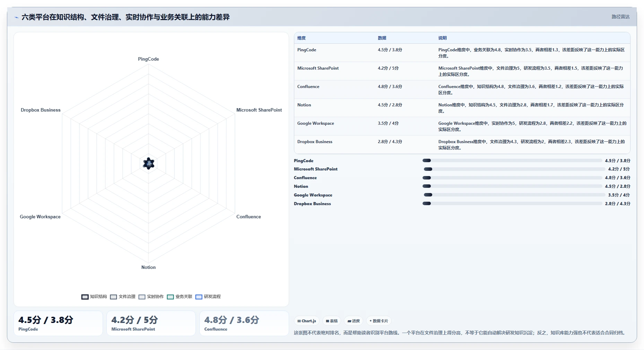Screen dimensions: 644x350
Task: Select the Notion table row name
Action: click(x=304, y=105)
